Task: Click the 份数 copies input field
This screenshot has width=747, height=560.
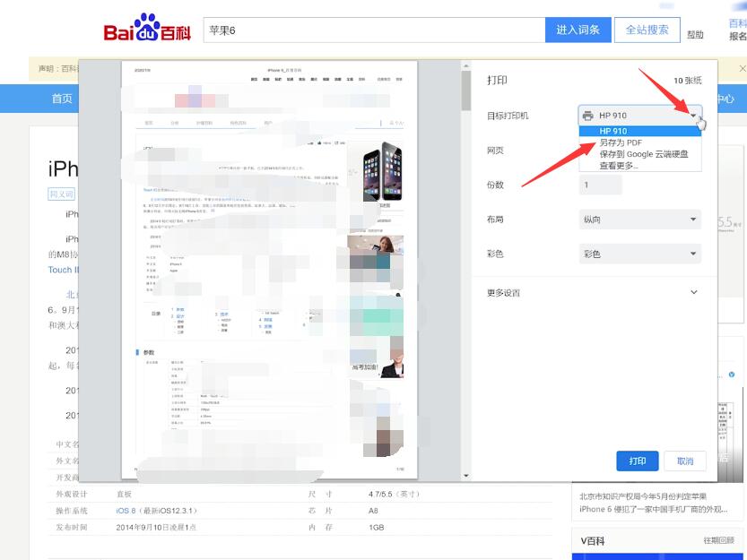Action: point(600,185)
